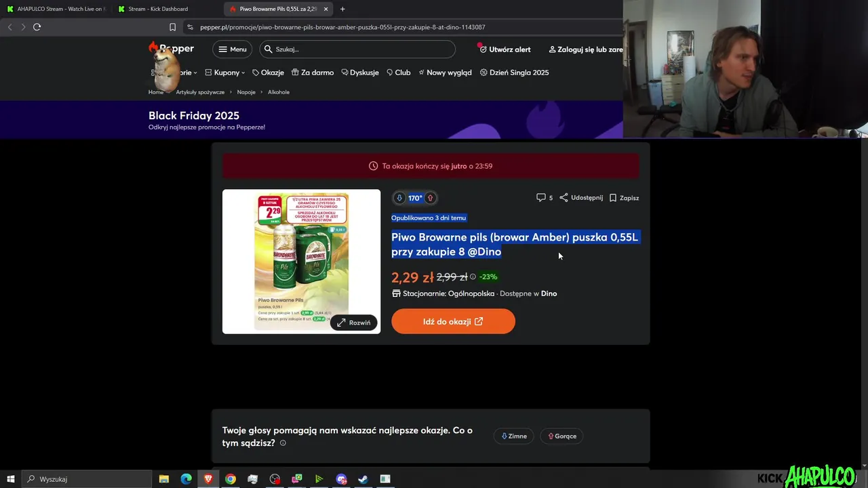This screenshot has height=488, width=868.
Task: Go forward with browser forward arrow
Action: 23,27
